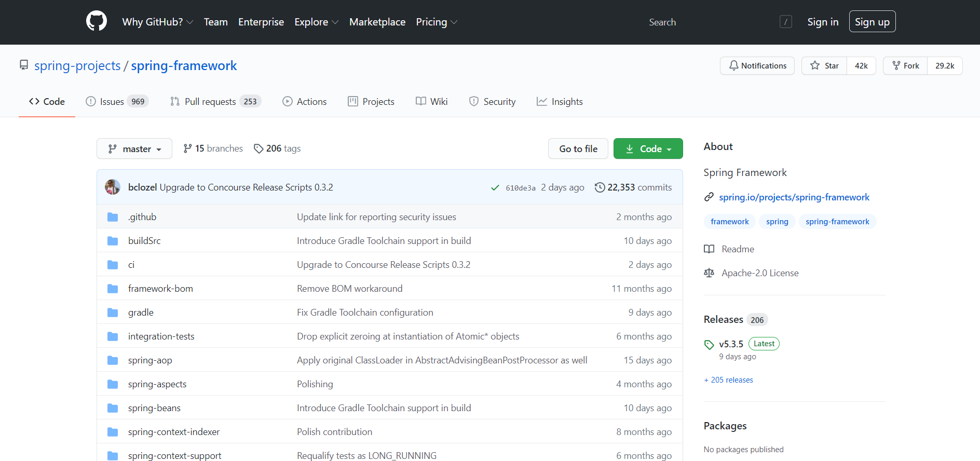
Task: Open spring.io/projects/spring-framework website link
Action: 794,197
